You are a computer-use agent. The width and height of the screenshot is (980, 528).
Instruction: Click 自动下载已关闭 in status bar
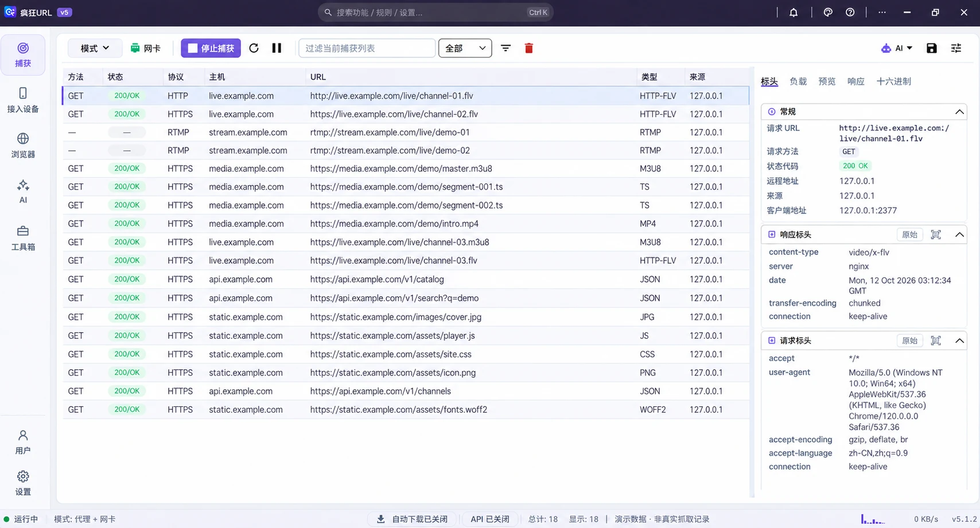pyautogui.click(x=412, y=519)
